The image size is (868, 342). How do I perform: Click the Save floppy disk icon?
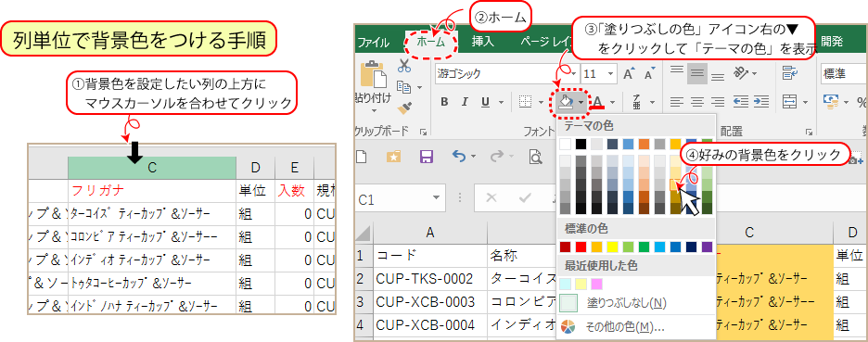(427, 158)
